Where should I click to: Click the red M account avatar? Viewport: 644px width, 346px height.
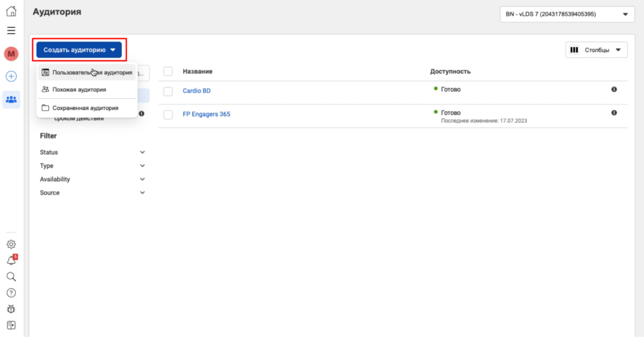coord(11,53)
